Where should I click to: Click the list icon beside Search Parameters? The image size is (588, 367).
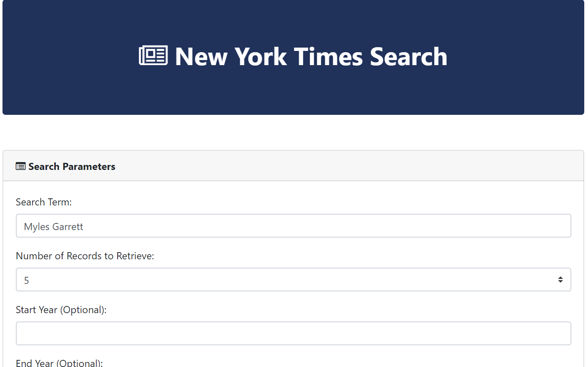[20, 166]
